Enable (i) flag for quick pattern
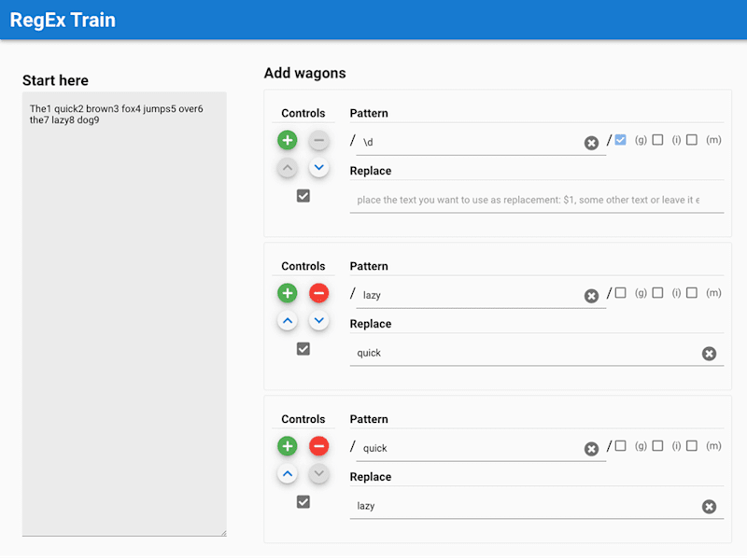747x560 pixels. [657, 445]
